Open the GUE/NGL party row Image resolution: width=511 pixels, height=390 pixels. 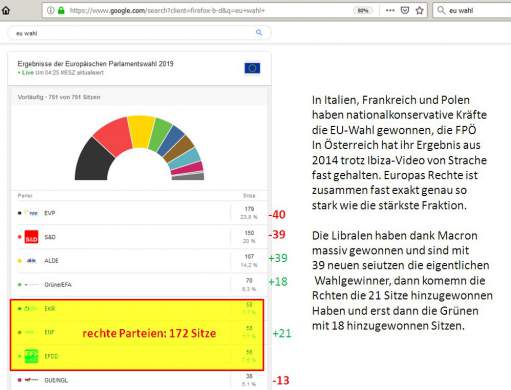pyautogui.click(x=139, y=380)
